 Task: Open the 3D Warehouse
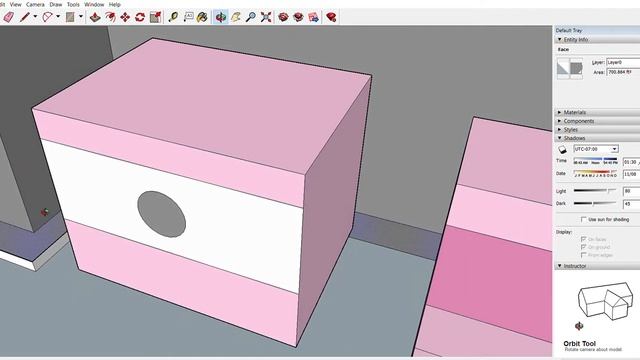[x=283, y=17]
